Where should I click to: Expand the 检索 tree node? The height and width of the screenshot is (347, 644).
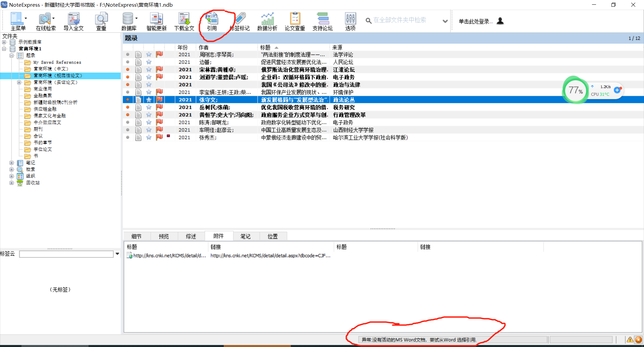[x=11, y=169]
